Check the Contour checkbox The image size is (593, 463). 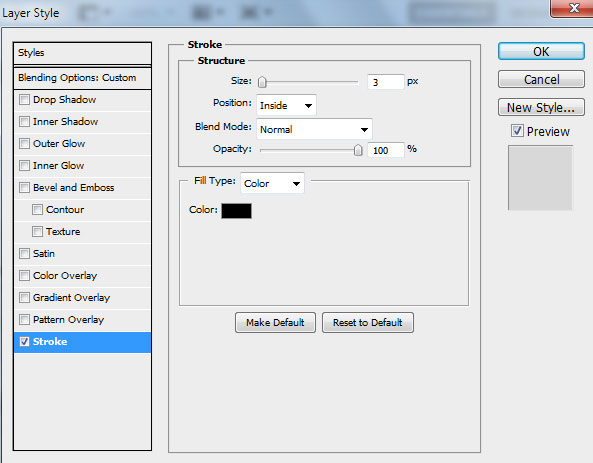pyautogui.click(x=37, y=210)
